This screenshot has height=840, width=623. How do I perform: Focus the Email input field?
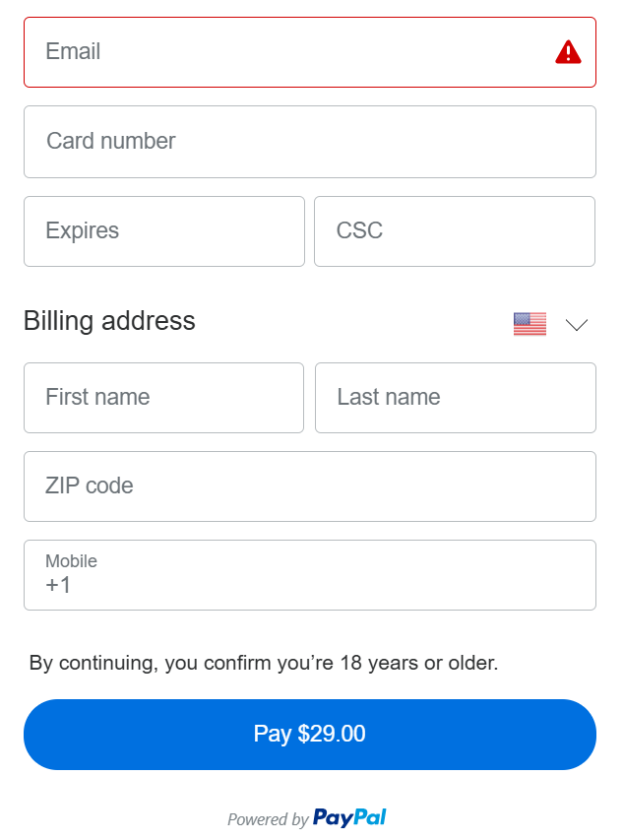point(285,52)
